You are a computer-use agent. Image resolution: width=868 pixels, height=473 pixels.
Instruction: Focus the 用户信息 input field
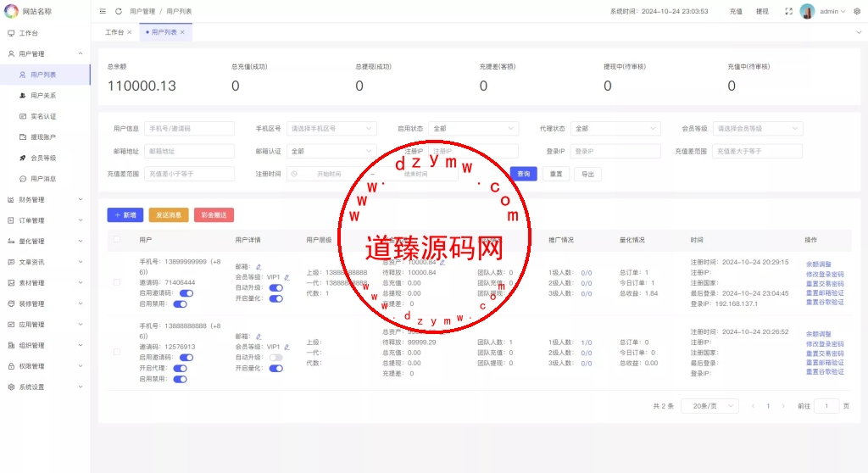pyautogui.click(x=189, y=129)
